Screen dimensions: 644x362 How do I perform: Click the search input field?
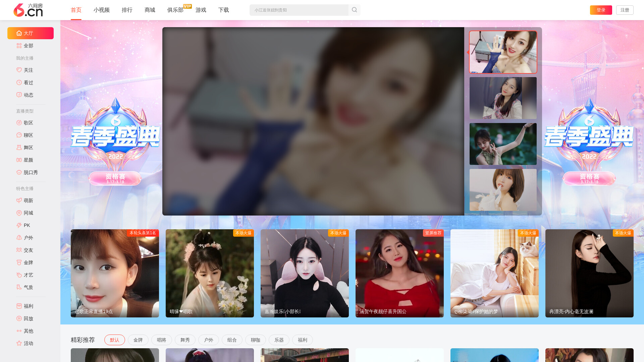299,10
